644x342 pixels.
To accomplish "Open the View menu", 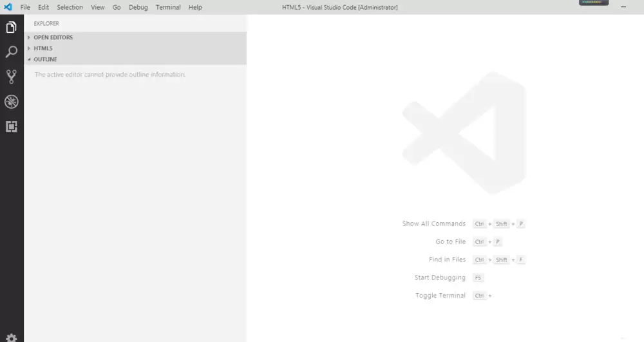I will 97,7.
